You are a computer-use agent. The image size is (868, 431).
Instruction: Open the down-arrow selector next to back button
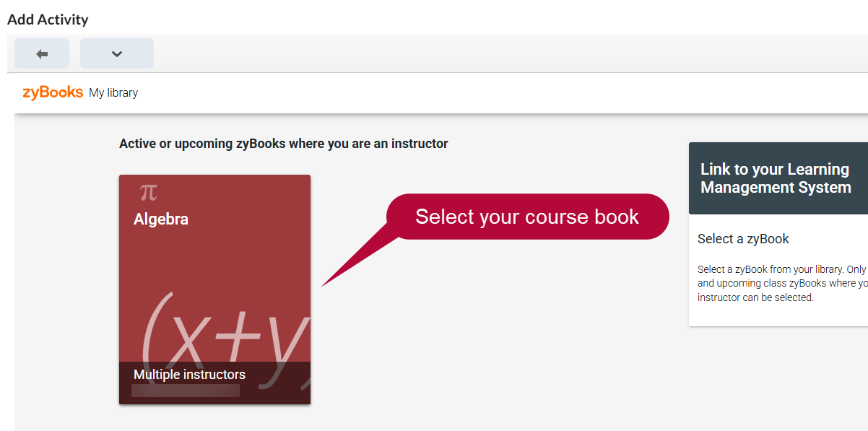pyautogui.click(x=116, y=53)
